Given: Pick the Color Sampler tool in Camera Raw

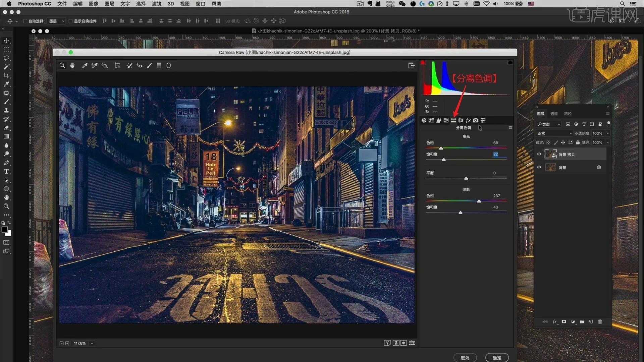Looking at the screenshot, I should click(x=94, y=65).
